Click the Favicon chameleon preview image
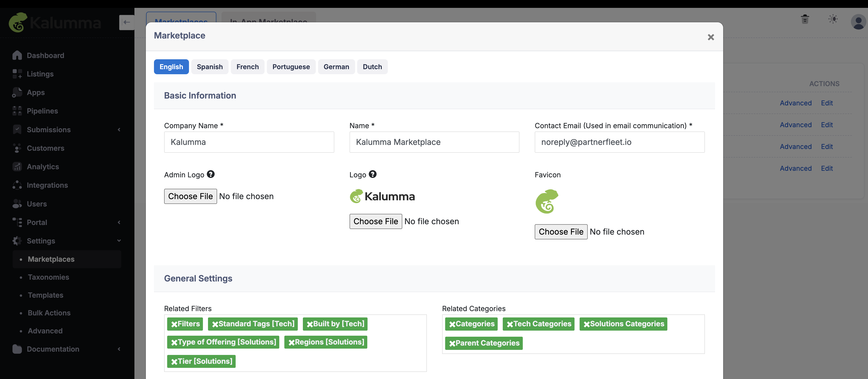The image size is (868, 379). click(x=547, y=201)
